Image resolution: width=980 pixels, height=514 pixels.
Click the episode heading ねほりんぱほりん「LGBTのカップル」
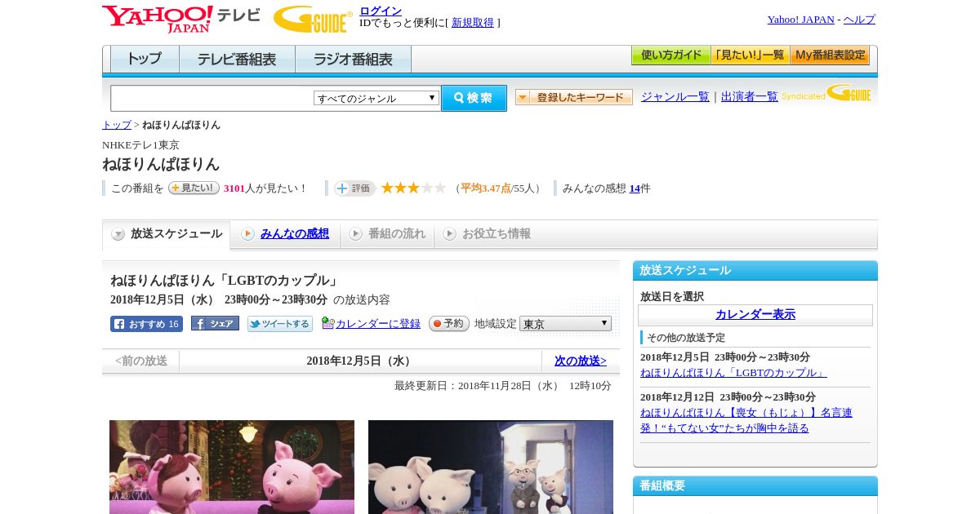pos(225,281)
